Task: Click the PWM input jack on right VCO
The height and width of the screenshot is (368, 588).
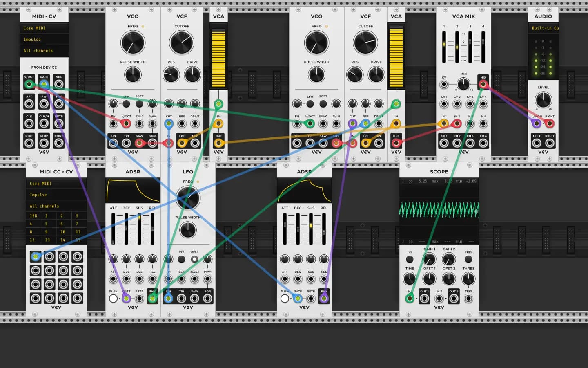Action: tap(336, 123)
